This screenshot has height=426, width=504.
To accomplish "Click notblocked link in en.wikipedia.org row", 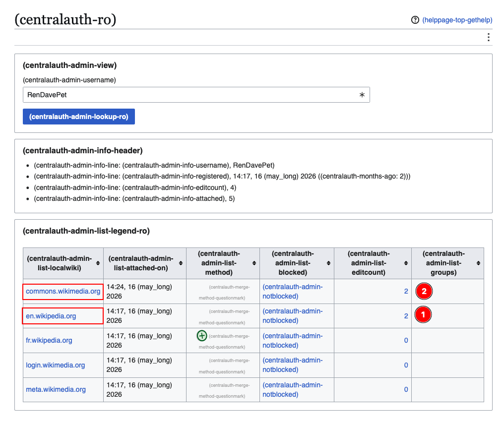I will point(293,316).
